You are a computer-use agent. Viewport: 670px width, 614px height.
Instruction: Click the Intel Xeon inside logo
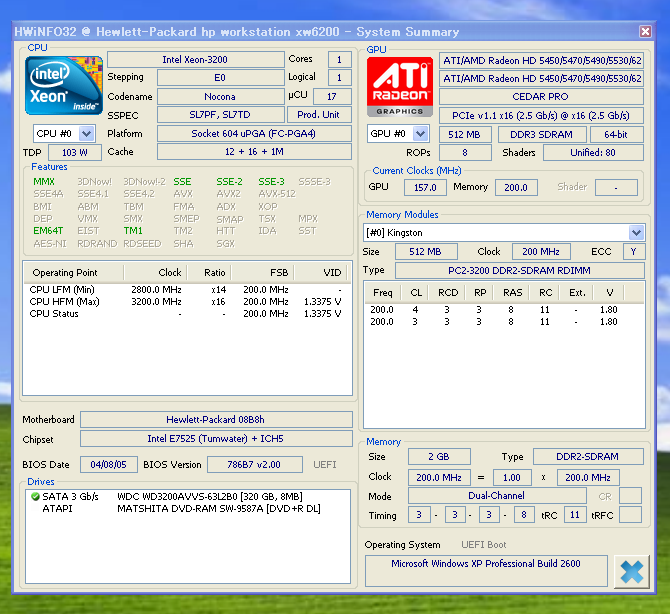[63, 85]
